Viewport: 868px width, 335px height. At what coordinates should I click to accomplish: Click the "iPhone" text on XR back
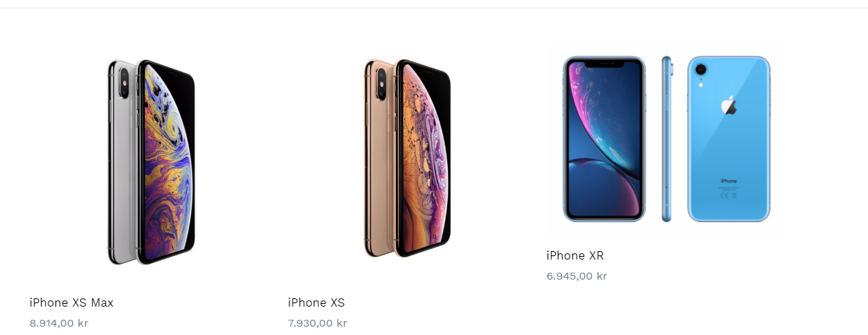point(729,181)
